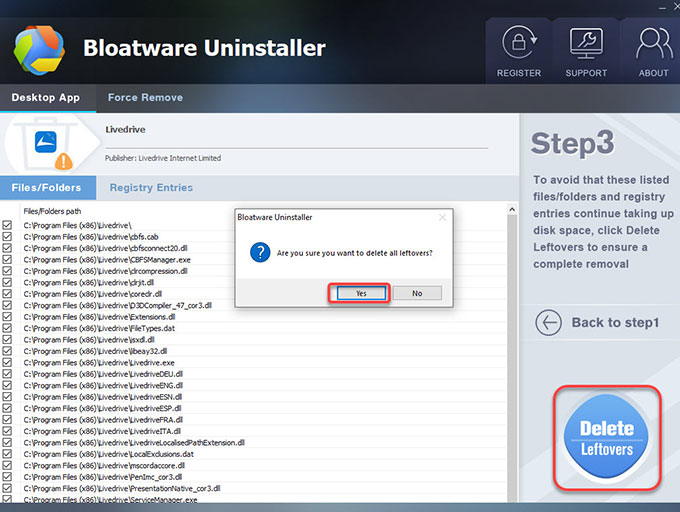Screen dimensions: 680x512
Task: Confirm deletion with the Yes button
Action: (x=361, y=293)
